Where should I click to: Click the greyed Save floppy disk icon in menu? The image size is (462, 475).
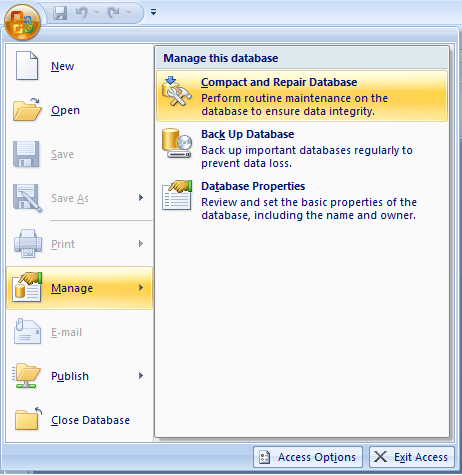click(26, 154)
